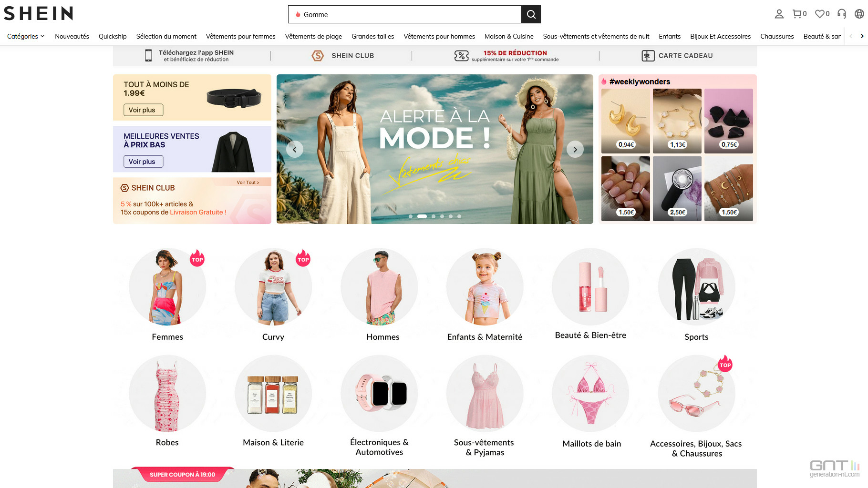Expand the Catégories dropdown
This screenshot has width=868, height=488.
(26, 36)
